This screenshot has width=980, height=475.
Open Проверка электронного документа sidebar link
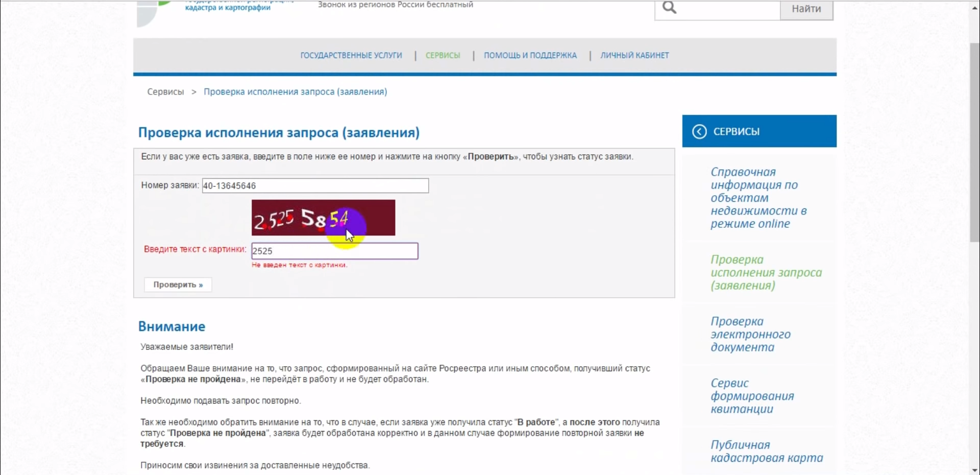tap(750, 335)
